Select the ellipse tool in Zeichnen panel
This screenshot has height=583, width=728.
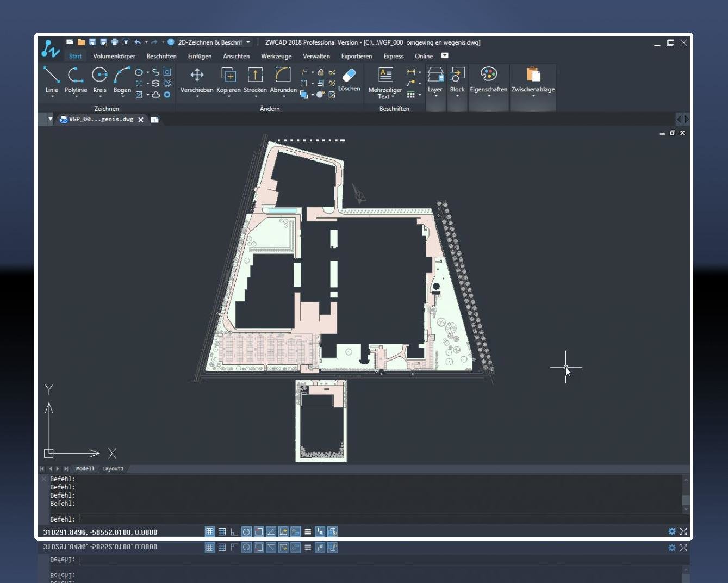tap(139, 72)
